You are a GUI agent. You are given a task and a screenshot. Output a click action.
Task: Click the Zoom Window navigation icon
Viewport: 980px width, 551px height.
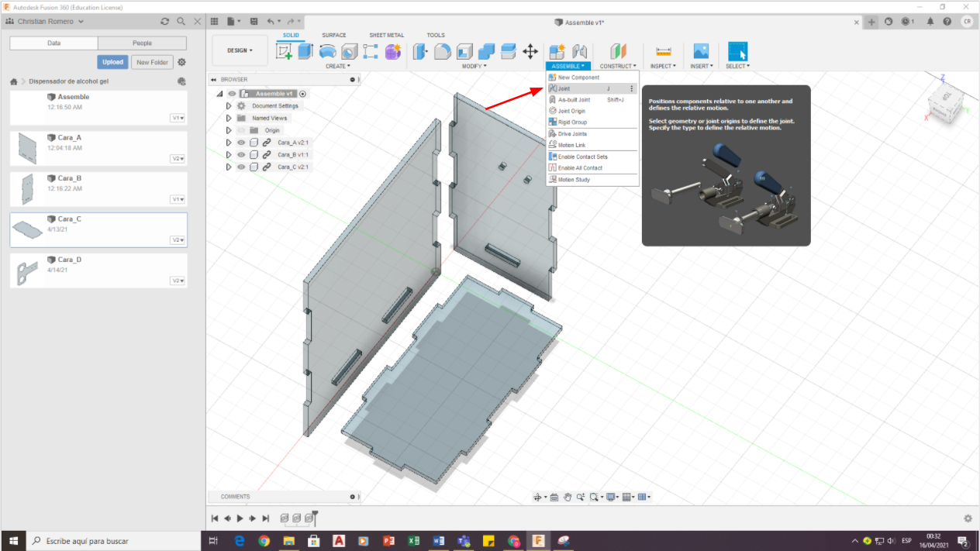tap(594, 497)
